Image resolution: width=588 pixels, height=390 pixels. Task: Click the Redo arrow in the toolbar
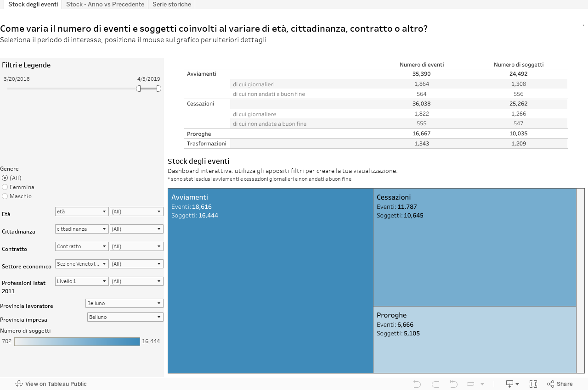pyautogui.click(x=435, y=384)
